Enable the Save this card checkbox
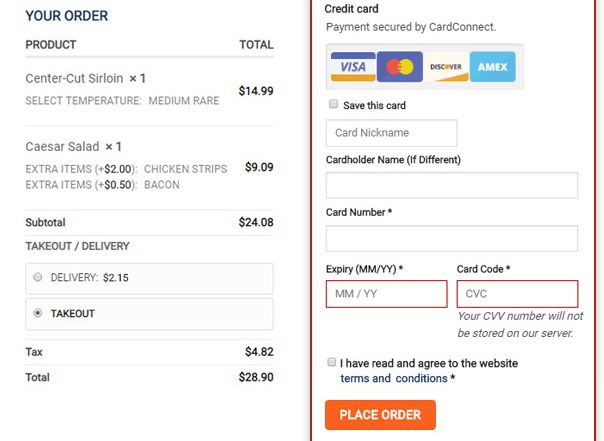 [x=333, y=105]
